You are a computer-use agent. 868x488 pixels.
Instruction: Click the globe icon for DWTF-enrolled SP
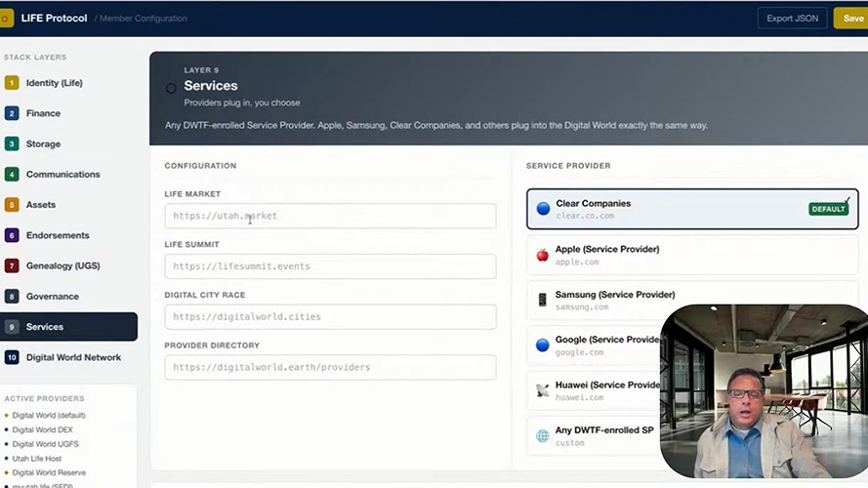543,436
